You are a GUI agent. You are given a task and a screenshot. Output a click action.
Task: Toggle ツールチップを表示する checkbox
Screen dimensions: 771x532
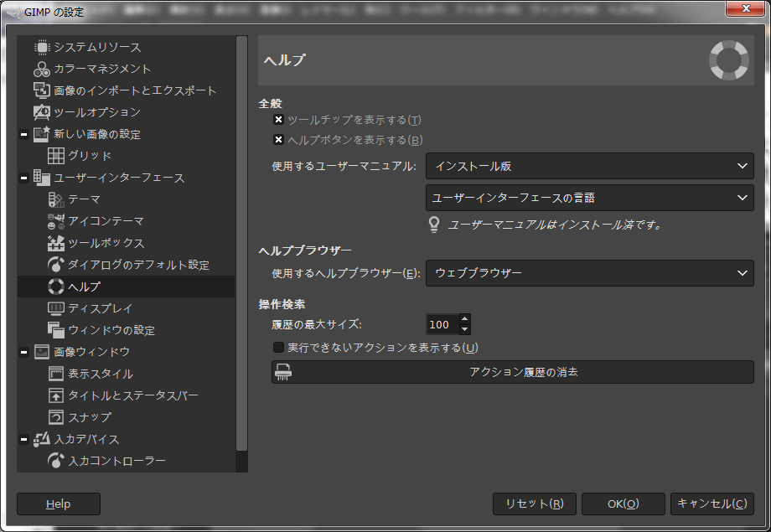click(x=277, y=119)
